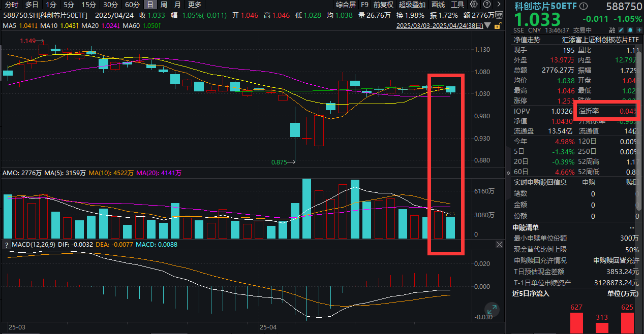This screenshot has width=644, height=334.
Task: Add 科创芯片50ETF to watchlist via plus icon
Action: [638, 30]
